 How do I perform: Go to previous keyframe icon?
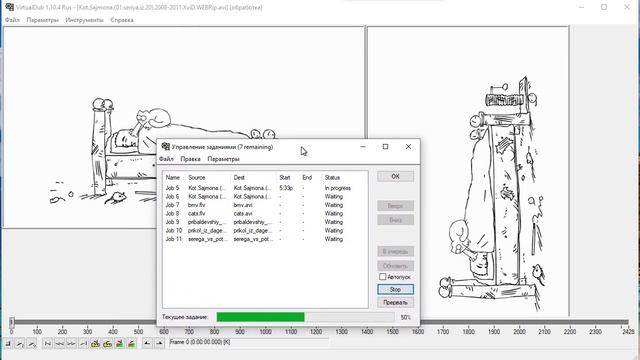(95, 344)
